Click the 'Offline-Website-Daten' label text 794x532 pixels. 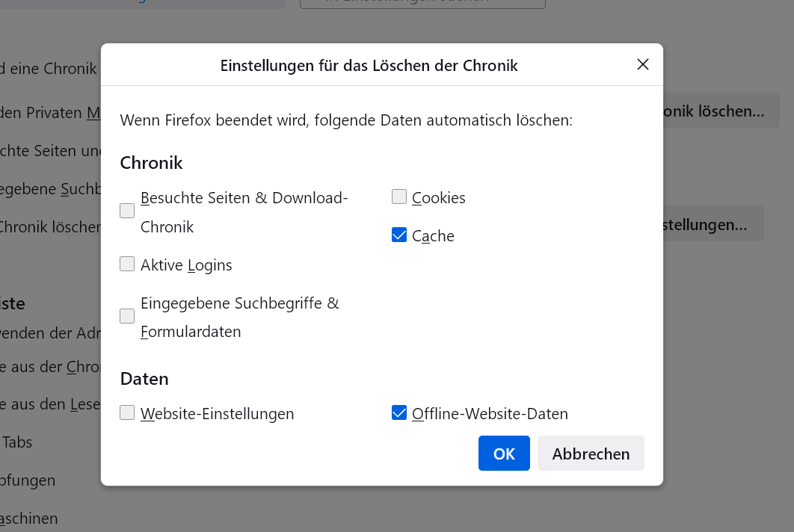tap(490, 414)
